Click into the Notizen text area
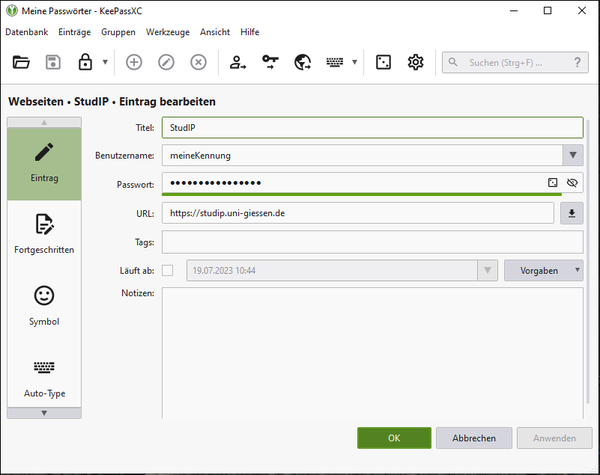 click(x=372, y=353)
